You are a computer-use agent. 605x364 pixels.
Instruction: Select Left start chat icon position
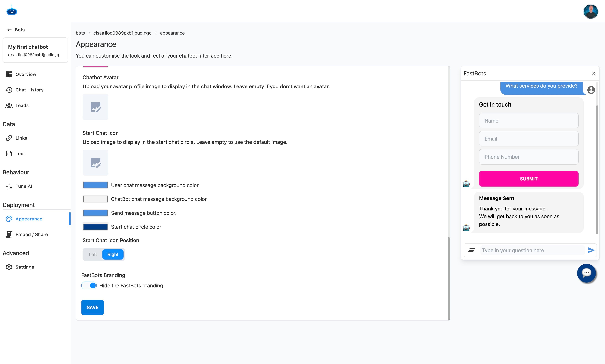[x=93, y=254]
